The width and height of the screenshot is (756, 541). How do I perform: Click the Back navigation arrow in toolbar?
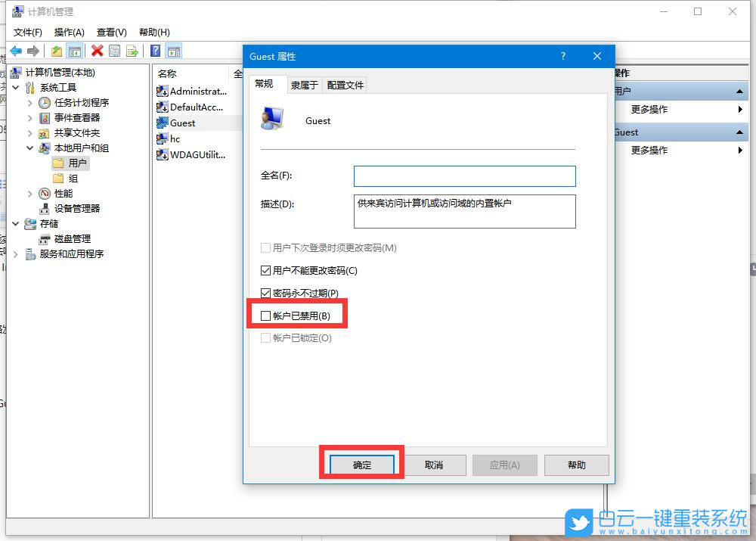click(15, 50)
